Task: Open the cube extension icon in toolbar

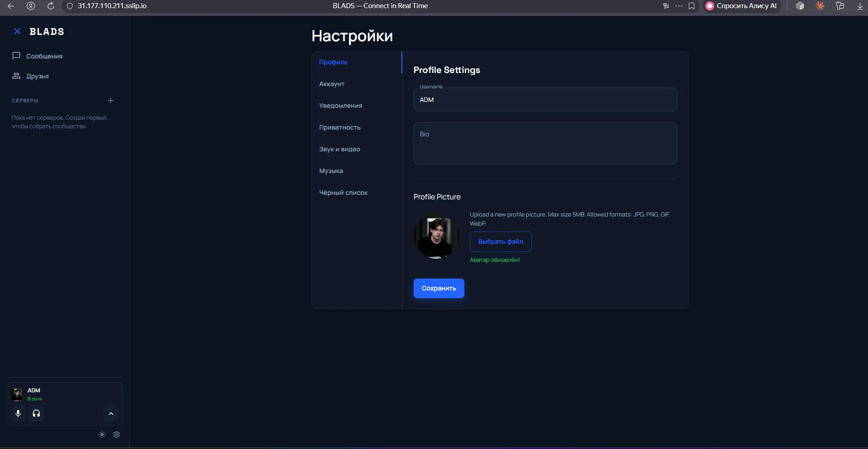Action: click(800, 6)
